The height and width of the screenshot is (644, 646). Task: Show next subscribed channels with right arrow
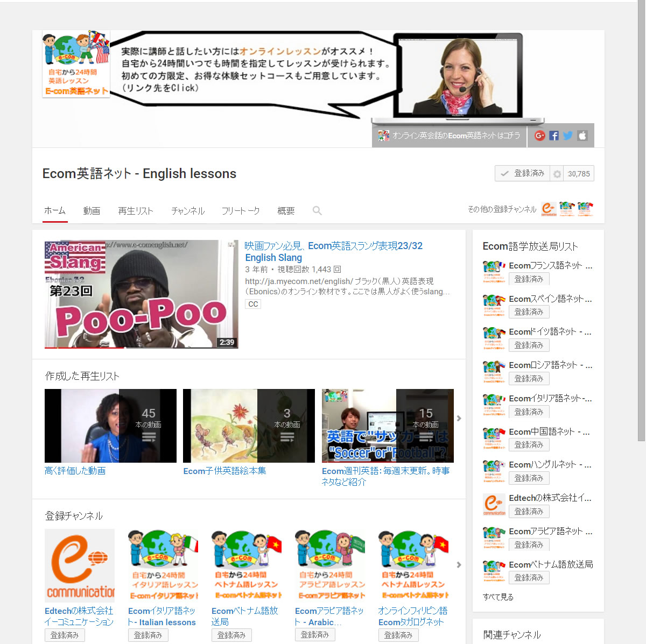click(x=459, y=565)
